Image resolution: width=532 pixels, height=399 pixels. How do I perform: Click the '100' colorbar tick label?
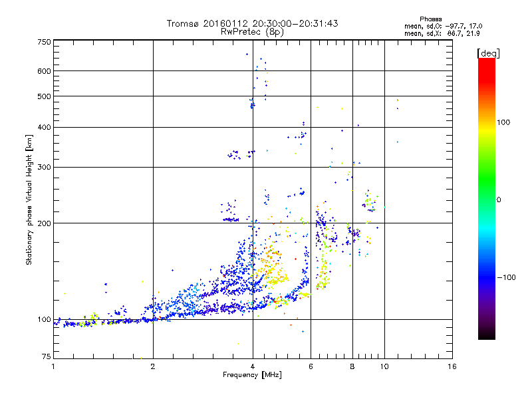pos(503,122)
